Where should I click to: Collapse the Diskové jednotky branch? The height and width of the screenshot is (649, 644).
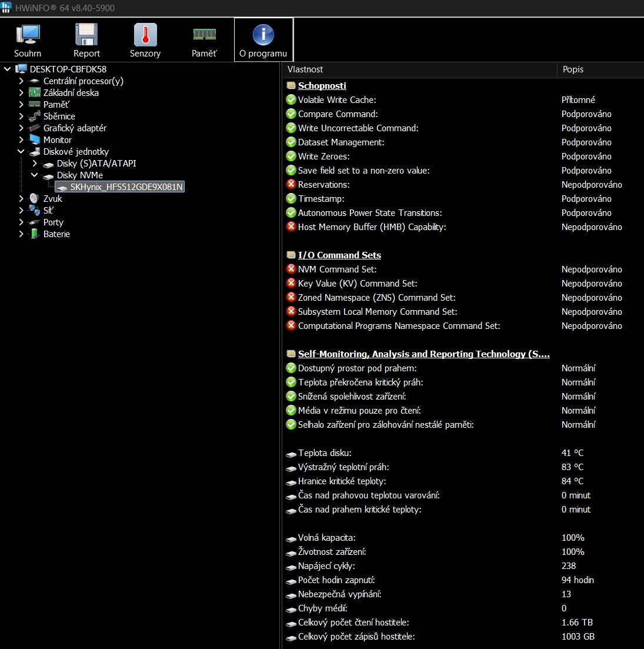pyautogui.click(x=21, y=151)
